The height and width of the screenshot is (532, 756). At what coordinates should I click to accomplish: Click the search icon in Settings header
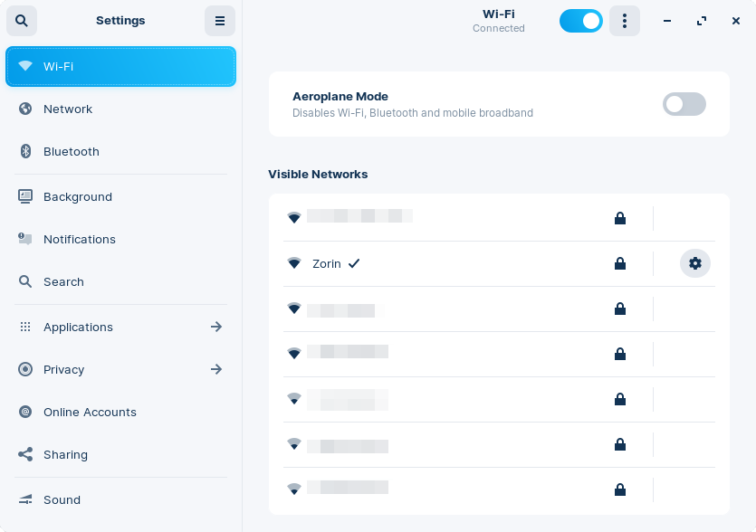click(x=22, y=21)
